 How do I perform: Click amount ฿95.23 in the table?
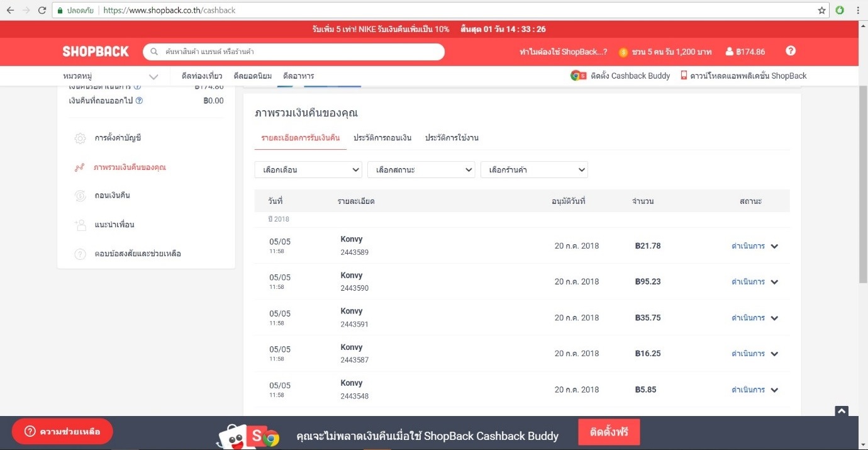[x=648, y=281]
